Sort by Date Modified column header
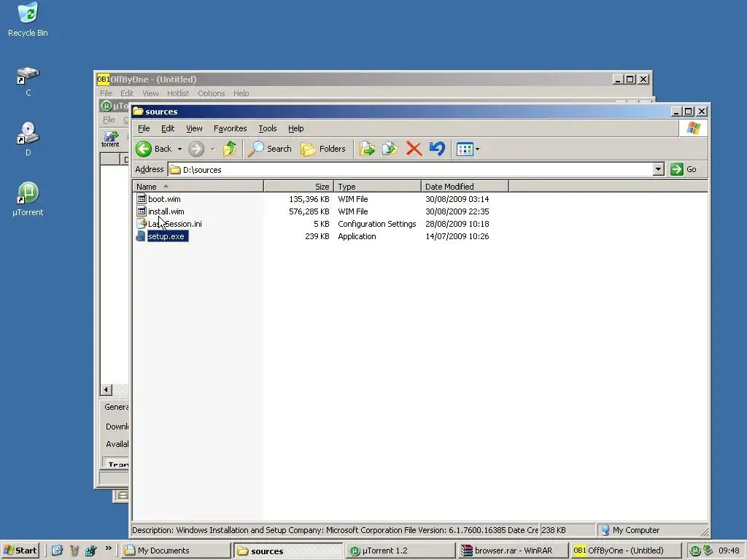The height and width of the screenshot is (560, 747). click(x=465, y=186)
